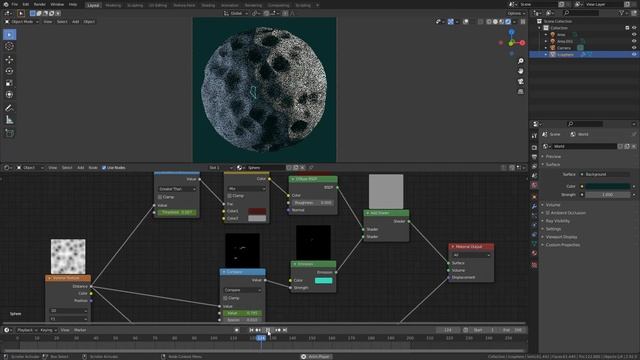Click the viewport pan hand icon
The image size is (640, 360).
tap(521, 71)
